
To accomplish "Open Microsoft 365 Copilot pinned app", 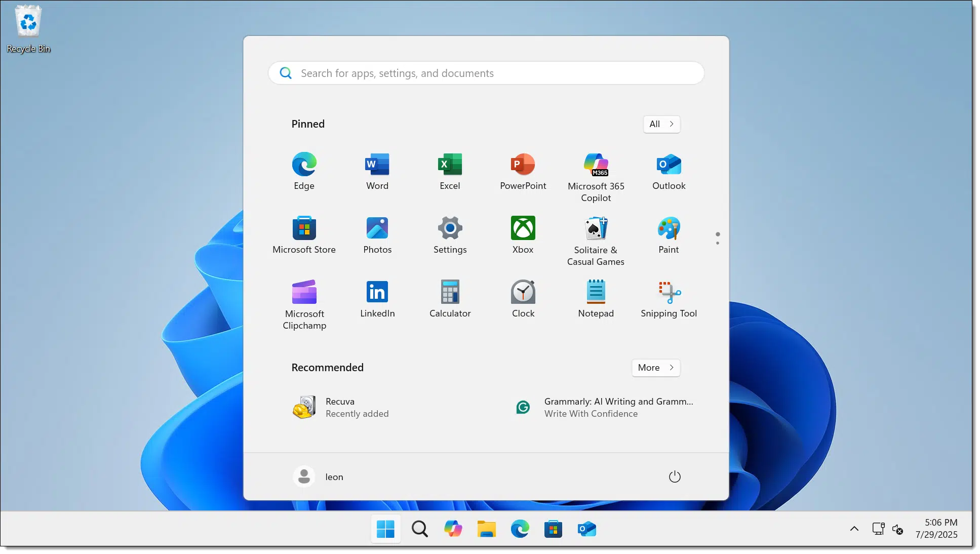I will click(x=596, y=176).
